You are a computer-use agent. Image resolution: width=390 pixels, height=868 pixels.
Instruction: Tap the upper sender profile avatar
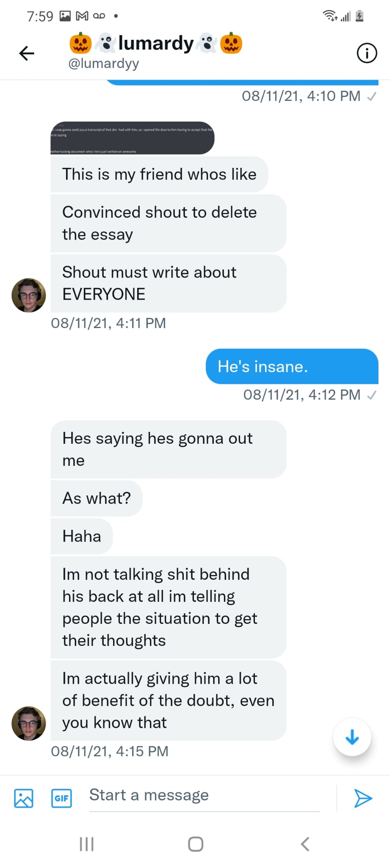29,295
